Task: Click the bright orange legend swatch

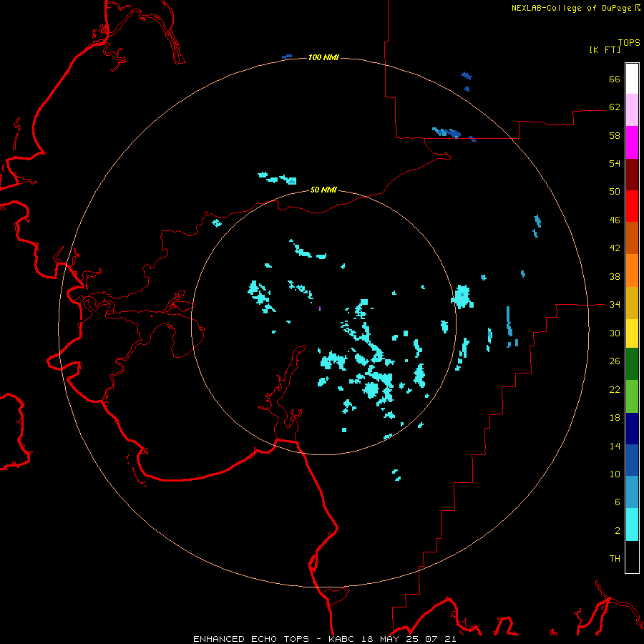Action: pos(632,270)
